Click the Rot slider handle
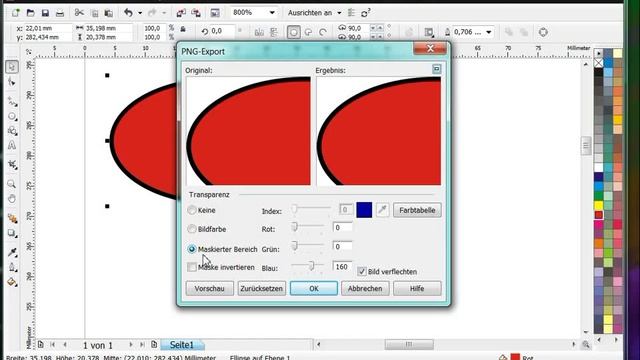 294,226
